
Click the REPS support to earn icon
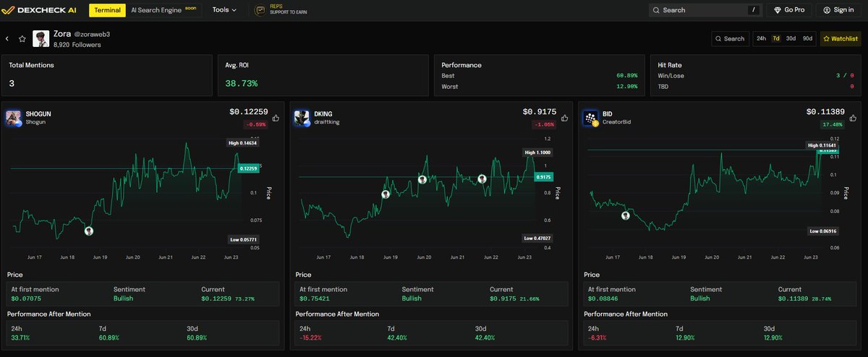(260, 10)
